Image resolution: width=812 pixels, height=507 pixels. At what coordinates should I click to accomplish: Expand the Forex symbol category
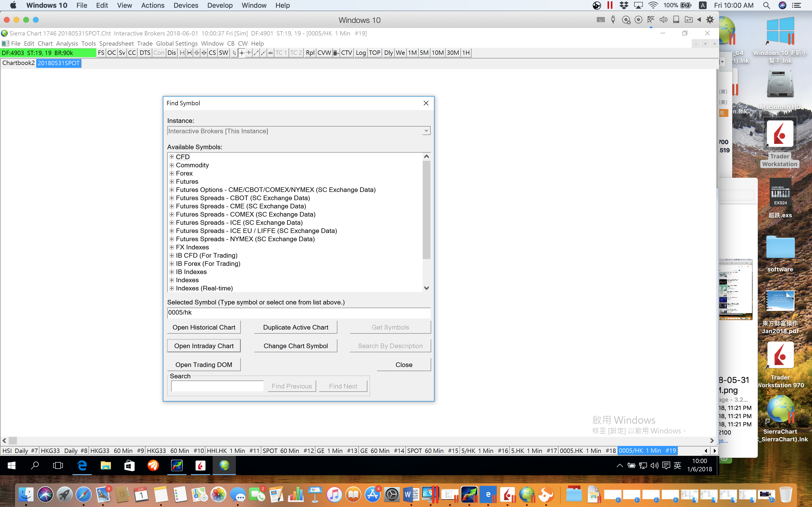171,173
